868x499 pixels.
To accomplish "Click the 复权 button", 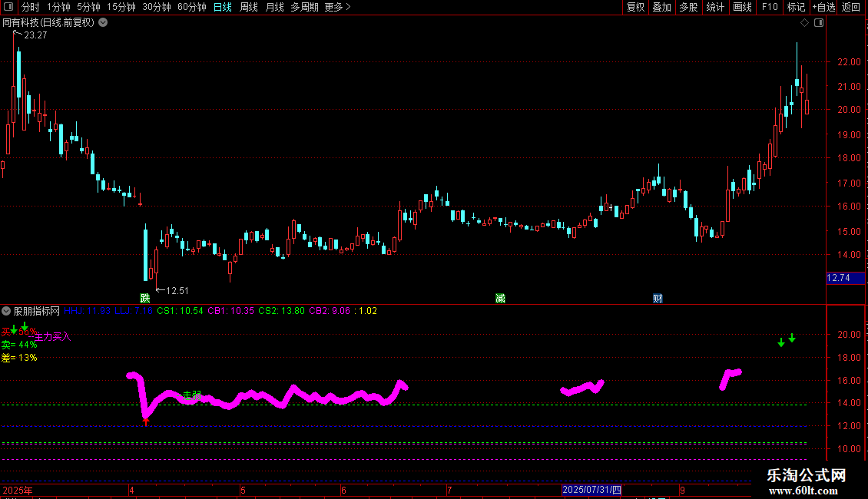I will pyautogui.click(x=635, y=7).
